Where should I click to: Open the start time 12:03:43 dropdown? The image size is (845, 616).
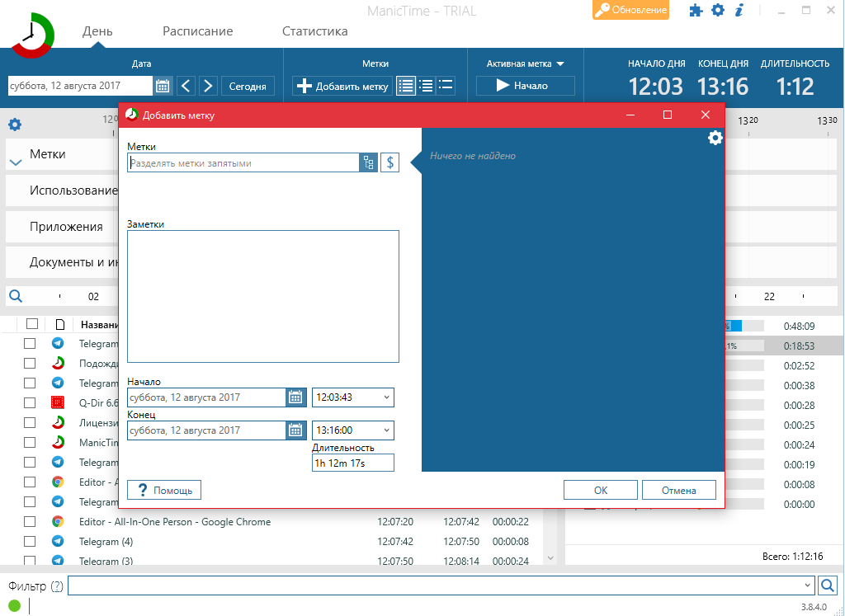point(386,397)
